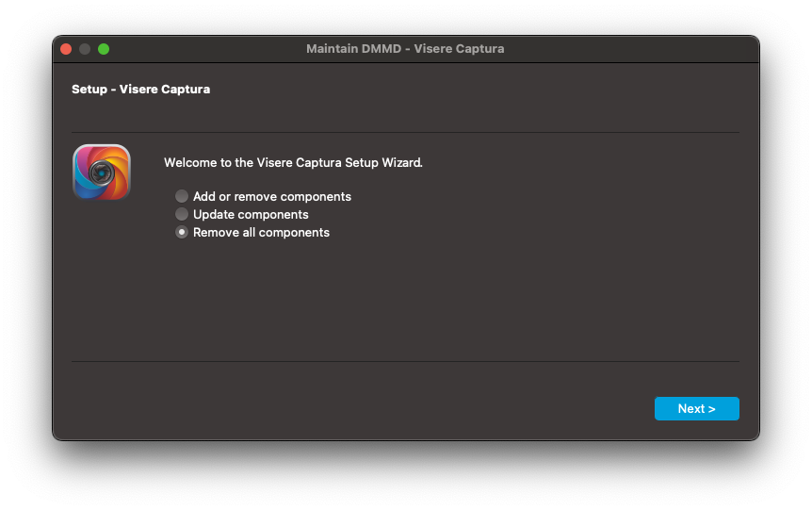Click the word "Setup" in the bold heading
Screen dimensions: 812x510
(x=89, y=90)
